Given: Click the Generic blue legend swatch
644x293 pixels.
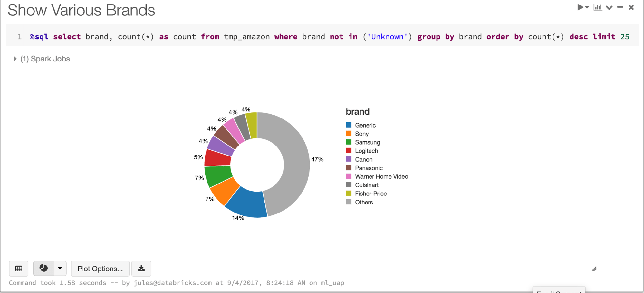Looking at the screenshot, I should pyautogui.click(x=349, y=125).
